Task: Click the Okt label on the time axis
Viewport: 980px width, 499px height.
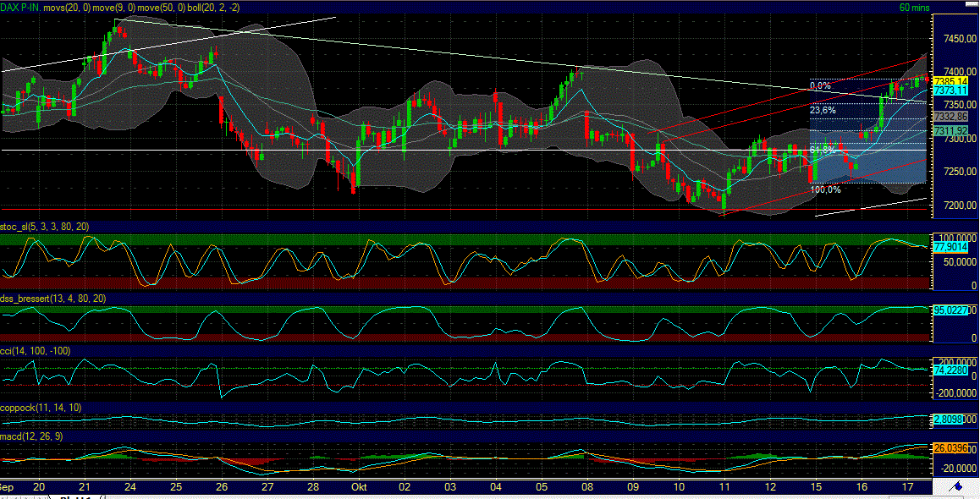Action: 358,488
